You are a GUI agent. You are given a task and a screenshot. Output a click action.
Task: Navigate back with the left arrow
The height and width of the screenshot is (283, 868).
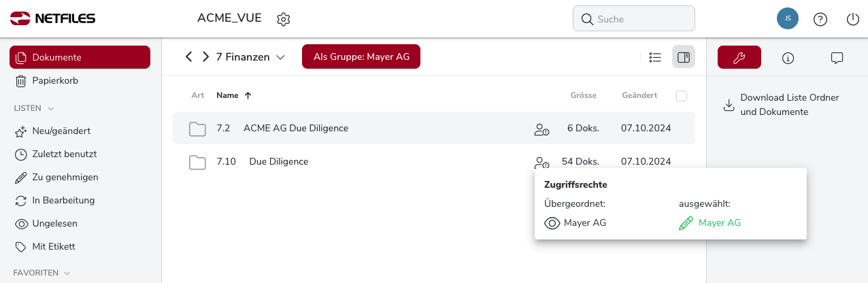coord(189,57)
